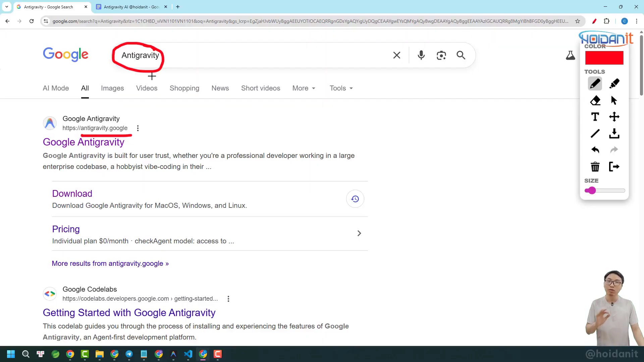Image resolution: width=644 pixels, height=362 pixels.
Task: Open options for Google Antigravity result
Action: click(x=138, y=128)
